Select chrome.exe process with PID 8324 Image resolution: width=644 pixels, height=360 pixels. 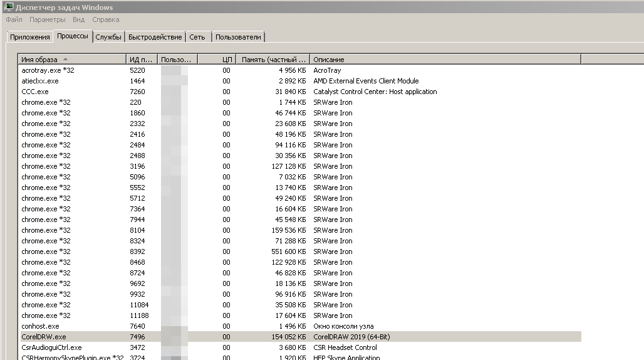click(301, 241)
